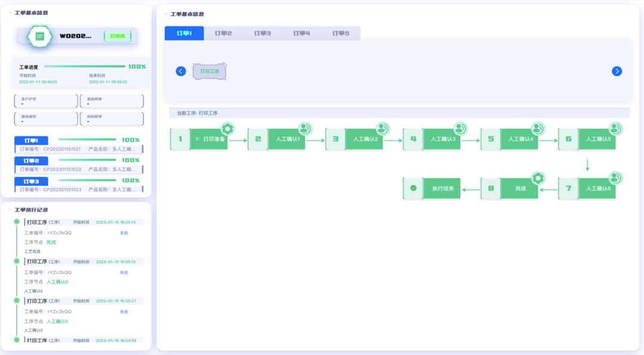Select the 人工确认6 step block
This screenshot has height=355, width=644.
click(x=597, y=188)
